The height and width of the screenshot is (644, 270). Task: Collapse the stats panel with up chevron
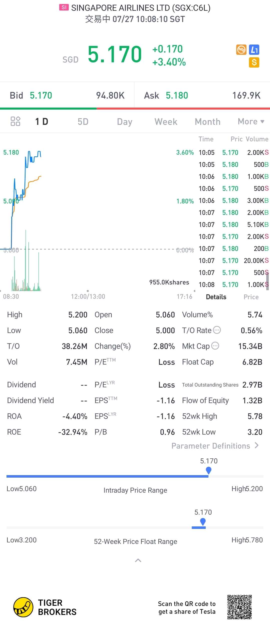click(x=138, y=560)
